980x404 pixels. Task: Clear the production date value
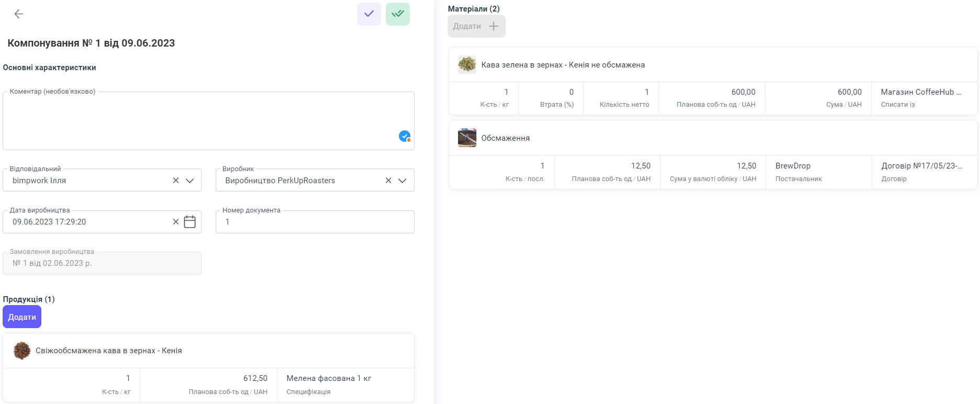pyautogui.click(x=176, y=222)
